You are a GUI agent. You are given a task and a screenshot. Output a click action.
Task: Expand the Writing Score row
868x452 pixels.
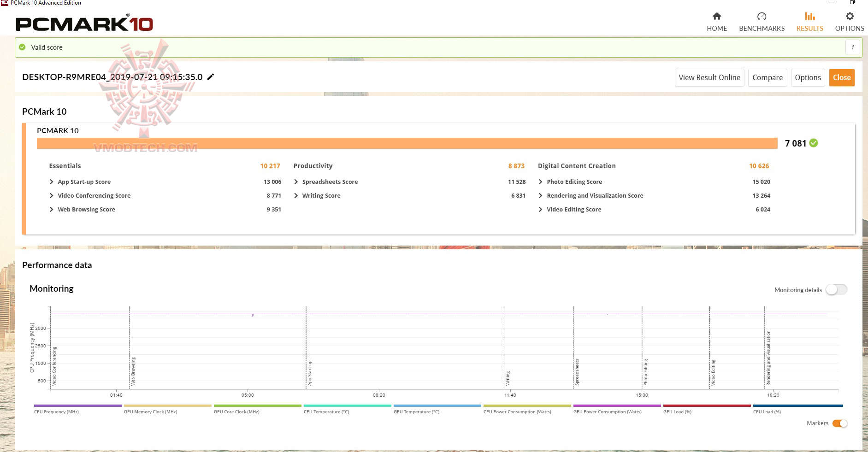296,196
